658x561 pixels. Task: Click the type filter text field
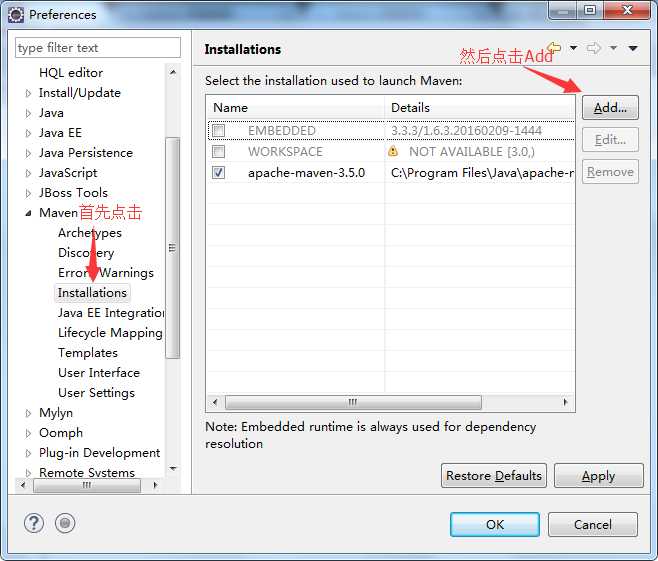pyautogui.click(x=98, y=48)
